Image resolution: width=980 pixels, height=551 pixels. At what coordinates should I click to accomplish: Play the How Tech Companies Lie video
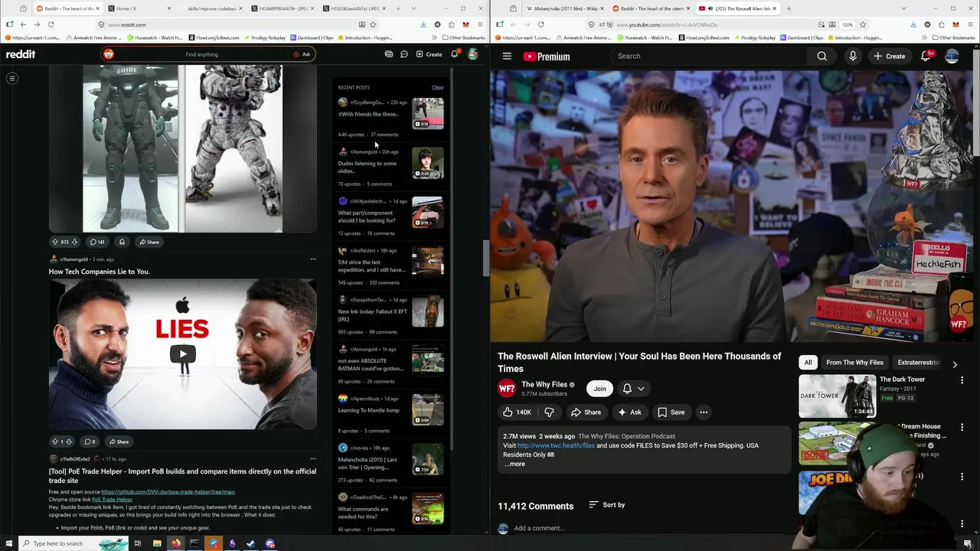click(182, 354)
